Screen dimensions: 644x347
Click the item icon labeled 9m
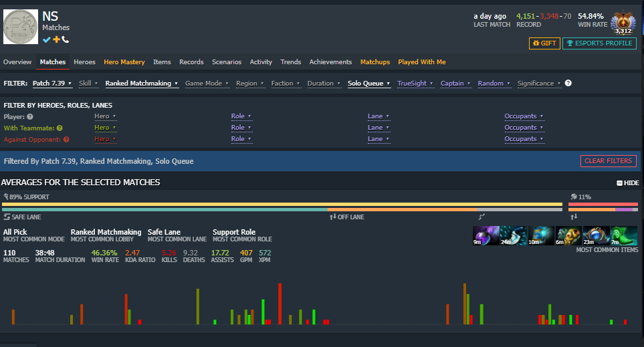coord(486,236)
